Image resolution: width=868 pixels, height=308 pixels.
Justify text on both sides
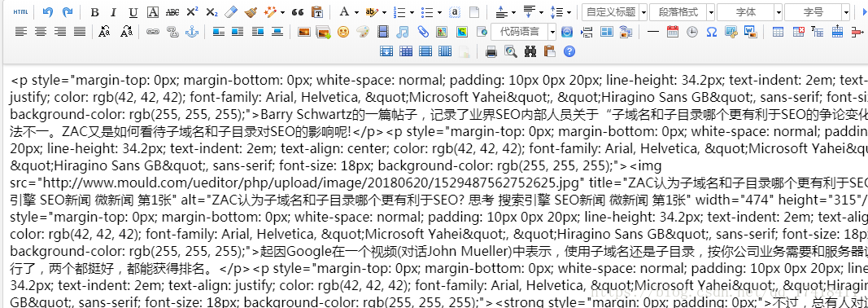tap(80, 32)
